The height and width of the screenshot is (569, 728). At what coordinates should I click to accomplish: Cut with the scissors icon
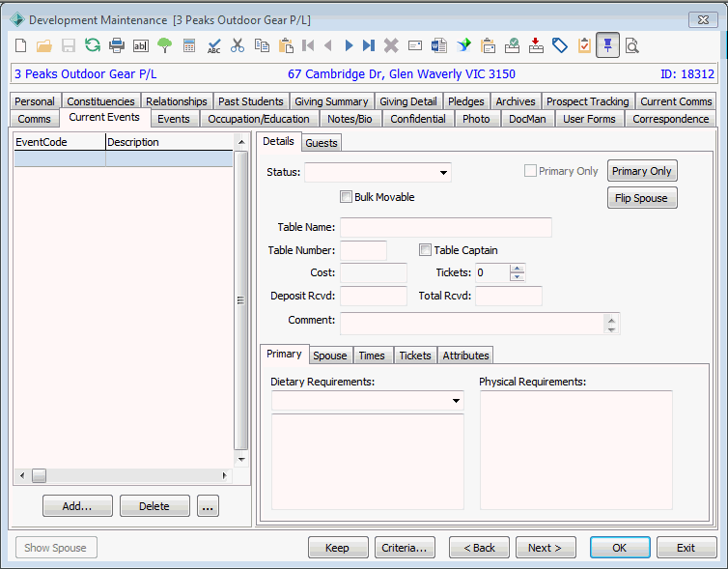click(x=238, y=45)
